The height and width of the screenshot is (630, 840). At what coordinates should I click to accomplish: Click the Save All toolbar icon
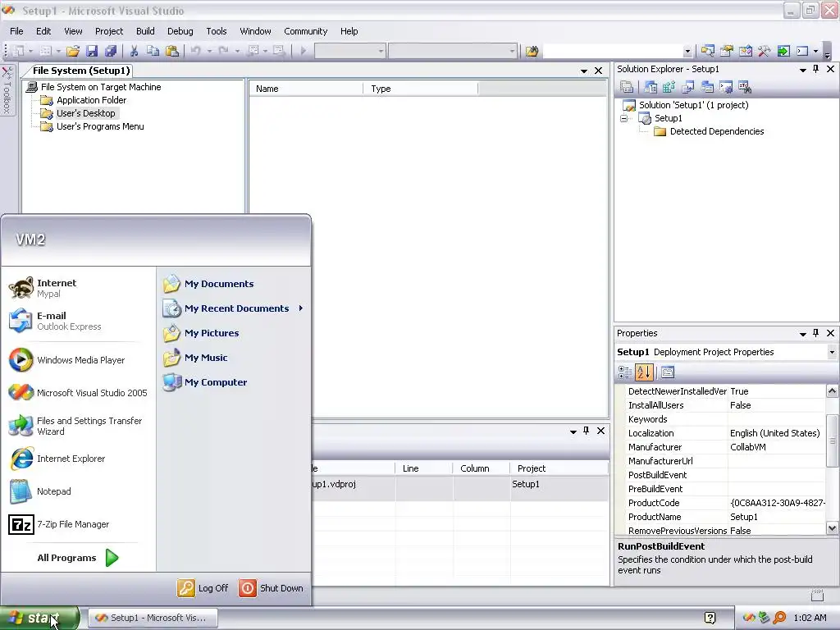coord(111,51)
